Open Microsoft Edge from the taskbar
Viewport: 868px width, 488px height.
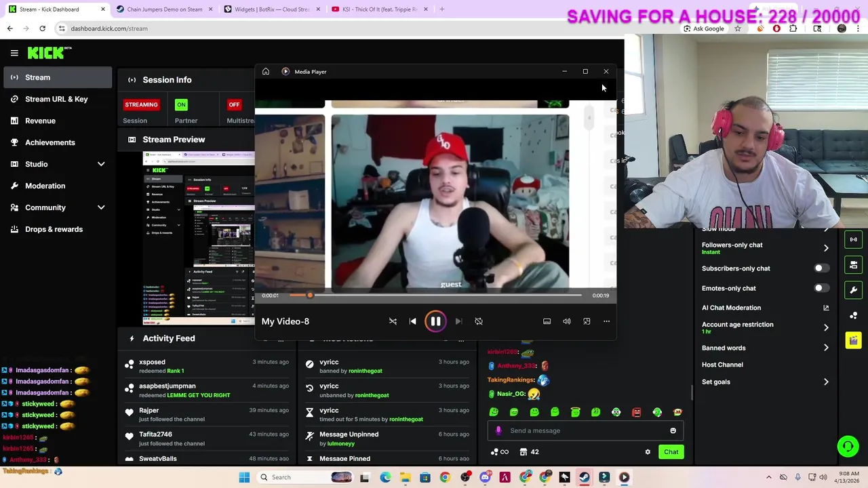click(x=385, y=477)
